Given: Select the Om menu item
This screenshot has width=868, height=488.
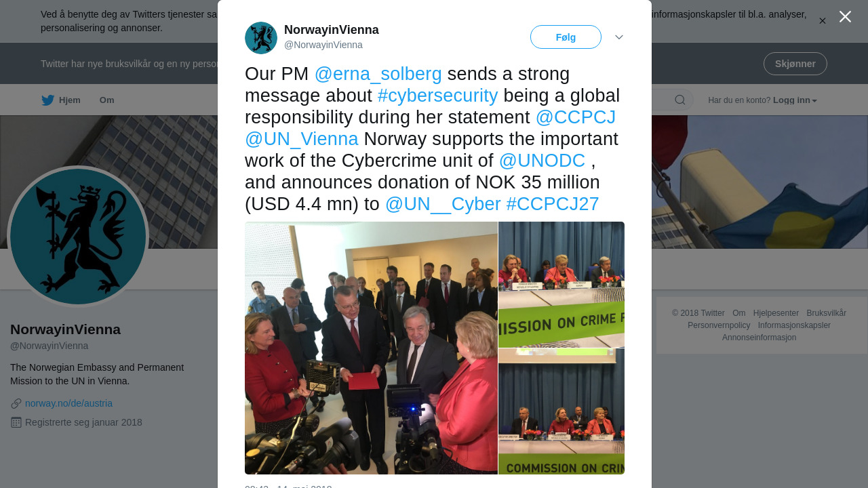Looking at the screenshot, I should point(107,100).
